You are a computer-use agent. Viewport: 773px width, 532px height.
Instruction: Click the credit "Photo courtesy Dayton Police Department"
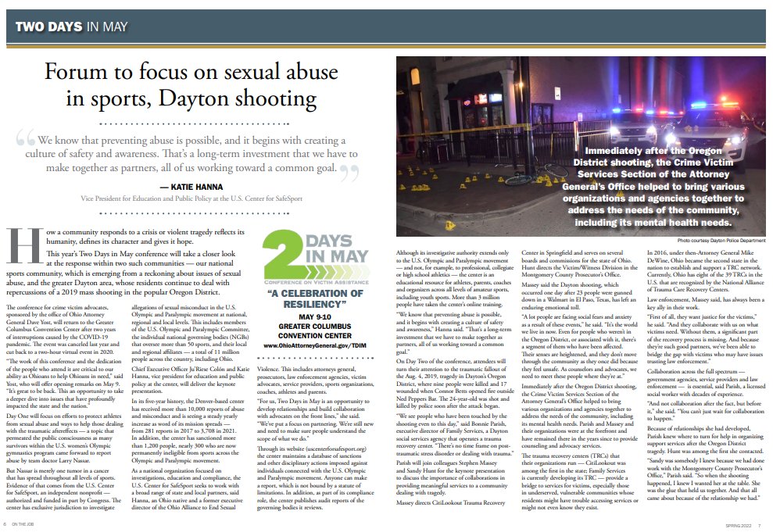(721, 241)
